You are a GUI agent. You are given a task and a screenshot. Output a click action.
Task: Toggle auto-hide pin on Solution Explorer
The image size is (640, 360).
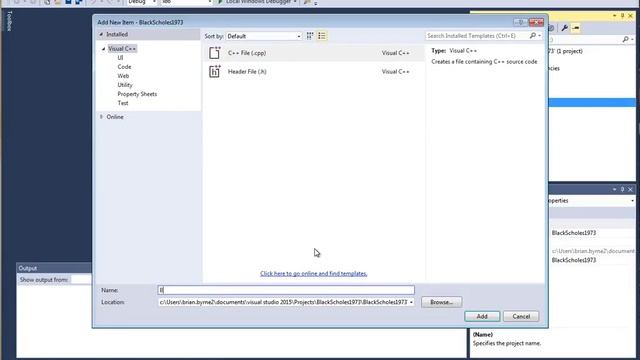(622, 16)
